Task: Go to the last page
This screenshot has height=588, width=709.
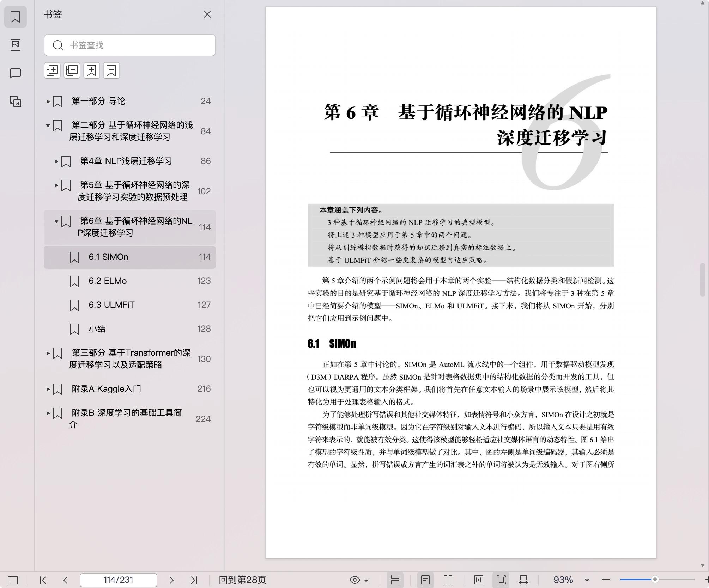Action: (x=194, y=580)
